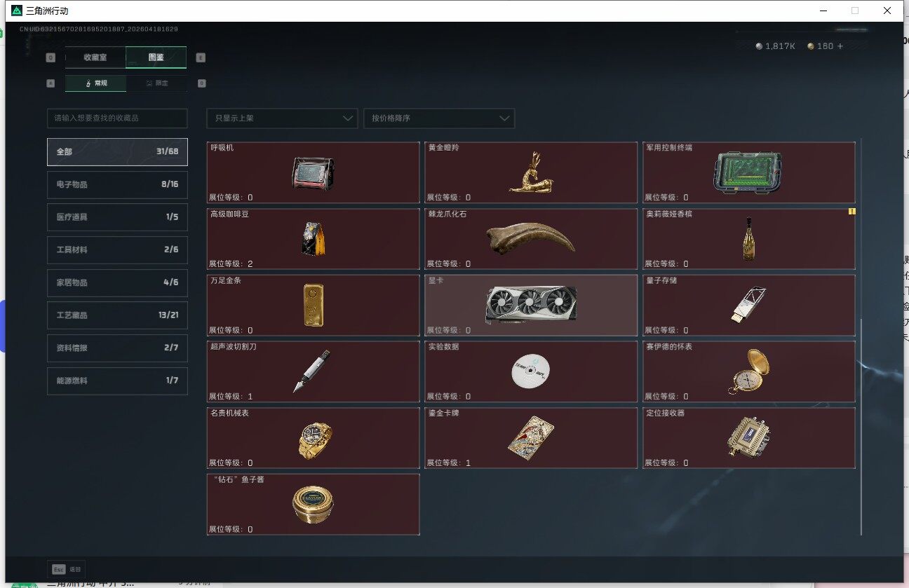Click the 实验数据 disc image

click(530, 371)
